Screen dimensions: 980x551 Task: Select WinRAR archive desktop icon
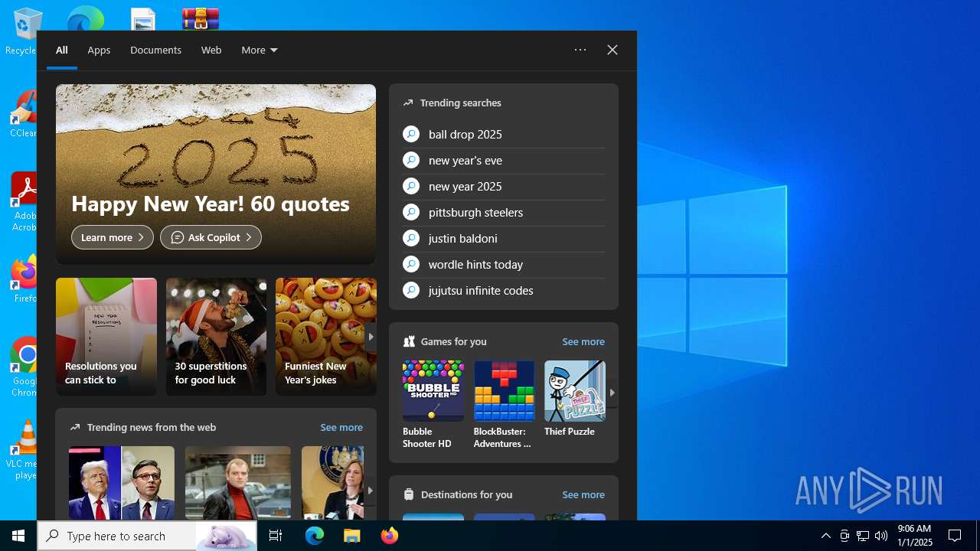[201, 18]
